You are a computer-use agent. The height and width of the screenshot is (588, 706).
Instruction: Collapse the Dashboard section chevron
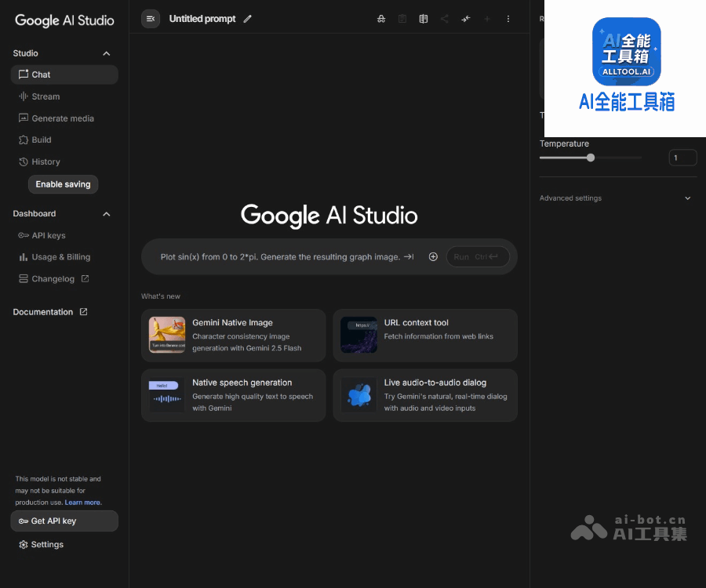click(106, 214)
